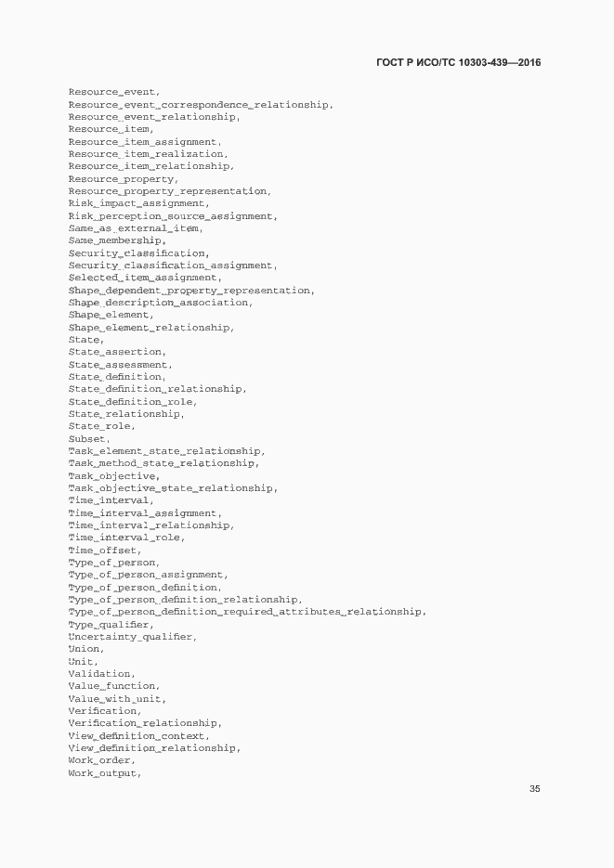The width and height of the screenshot is (614, 868).
Task: Click the document header ГОСТ Р ИСО/ТС 10303-439—2016
Action: tap(459, 62)
